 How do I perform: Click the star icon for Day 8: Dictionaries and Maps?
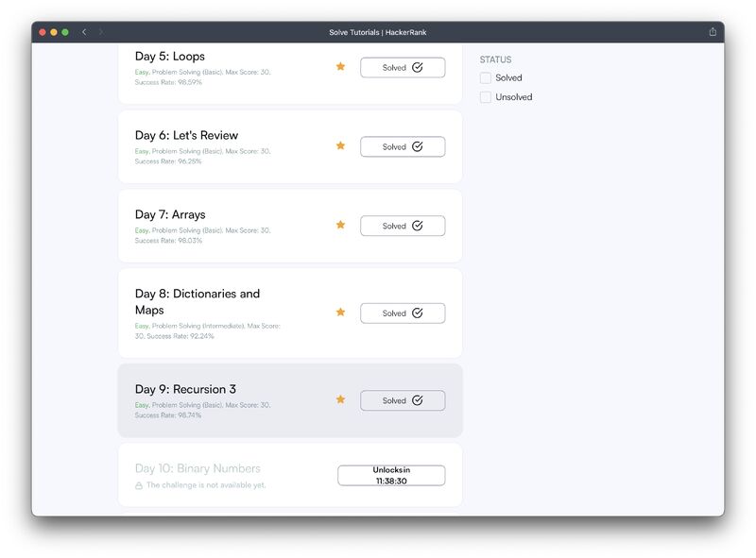coord(340,313)
